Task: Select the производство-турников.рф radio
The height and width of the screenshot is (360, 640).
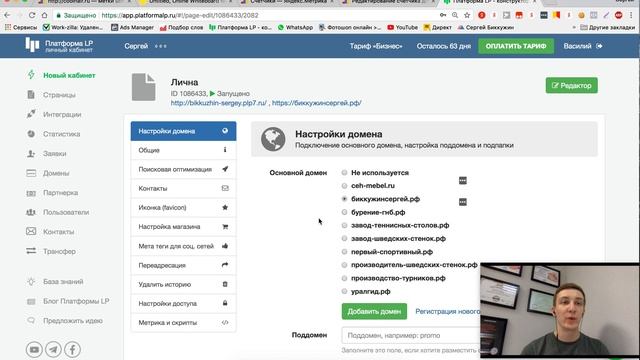Action: 344,278
